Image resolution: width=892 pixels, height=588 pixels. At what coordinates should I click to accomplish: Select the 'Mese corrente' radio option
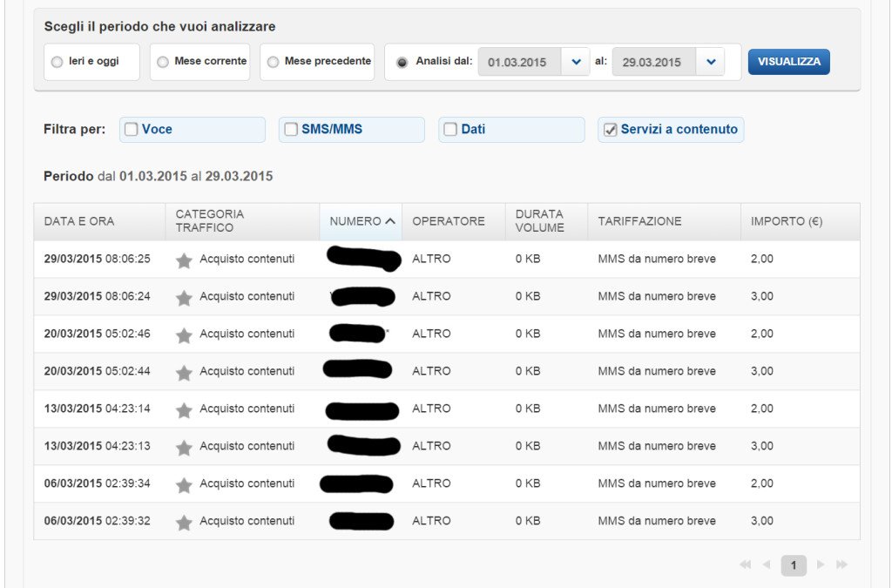(163, 62)
